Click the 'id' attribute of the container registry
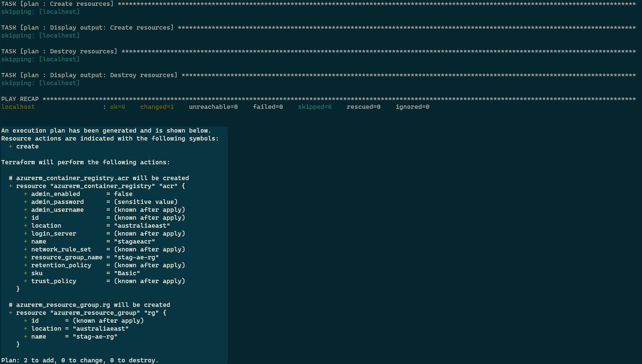This screenshot has height=364, width=642. (35, 218)
